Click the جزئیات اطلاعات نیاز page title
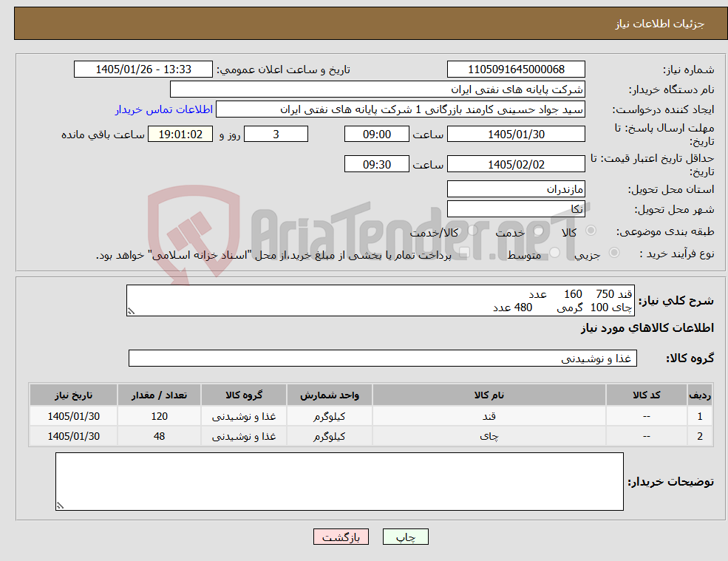Viewport: 728px width, 561px height. tap(660, 24)
